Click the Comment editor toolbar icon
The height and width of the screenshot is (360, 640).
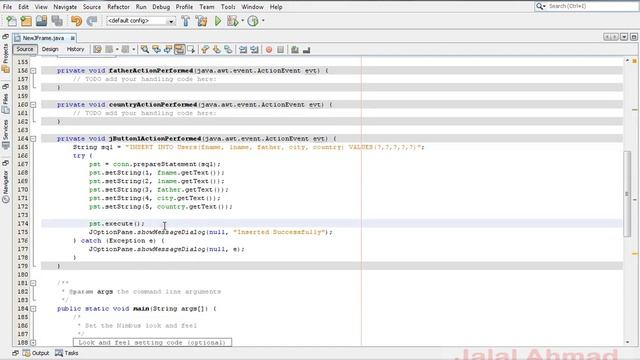point(295,49)
